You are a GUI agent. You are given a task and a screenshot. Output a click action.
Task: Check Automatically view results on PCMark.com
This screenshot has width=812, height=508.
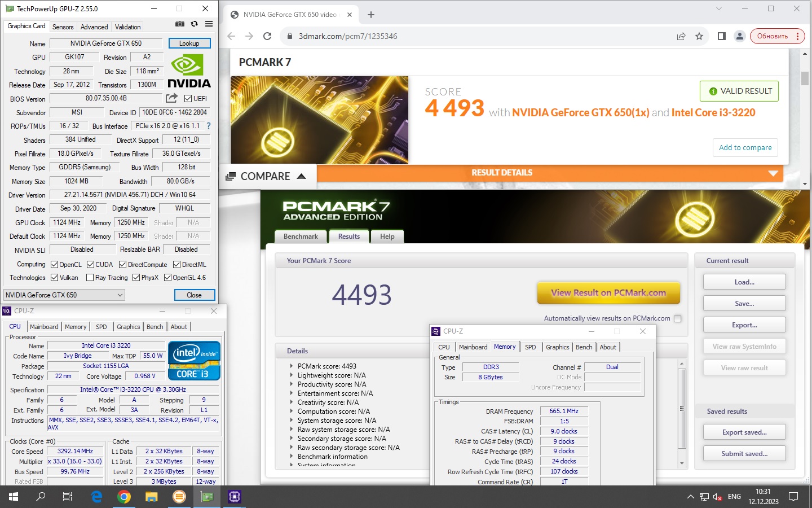pos(678,318)
